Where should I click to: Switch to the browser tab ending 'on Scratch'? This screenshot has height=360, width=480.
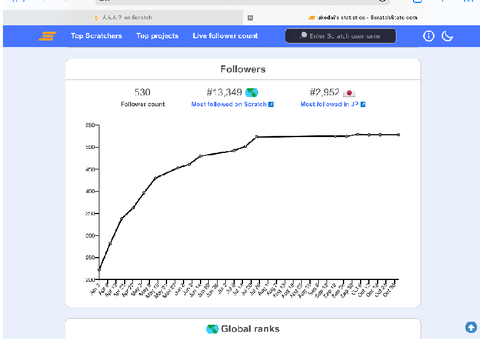pyautogui.click(x=123, y=17)
